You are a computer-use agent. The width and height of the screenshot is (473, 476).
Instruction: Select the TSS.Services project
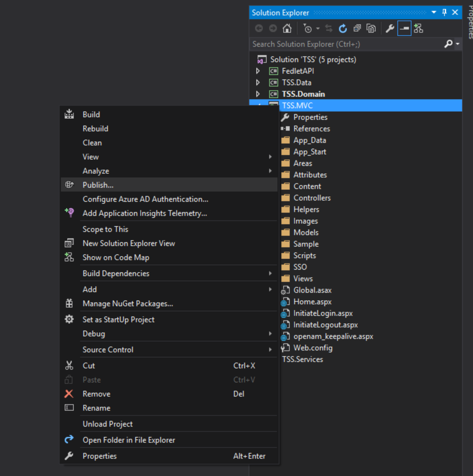[x=302, y=359]
